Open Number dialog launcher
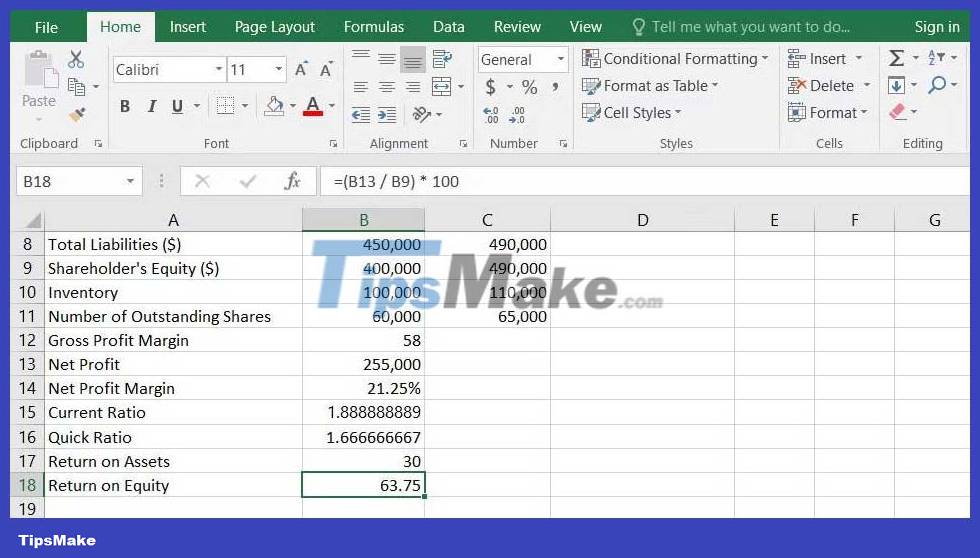The width and height of the screenshot is (980, 558). (563, 144)
